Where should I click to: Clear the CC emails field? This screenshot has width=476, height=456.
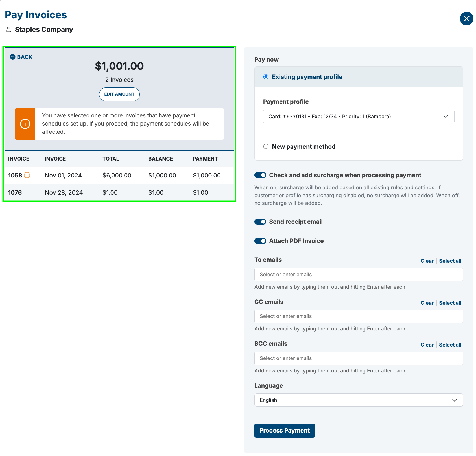pyautogui.click(x=427, y=303)
